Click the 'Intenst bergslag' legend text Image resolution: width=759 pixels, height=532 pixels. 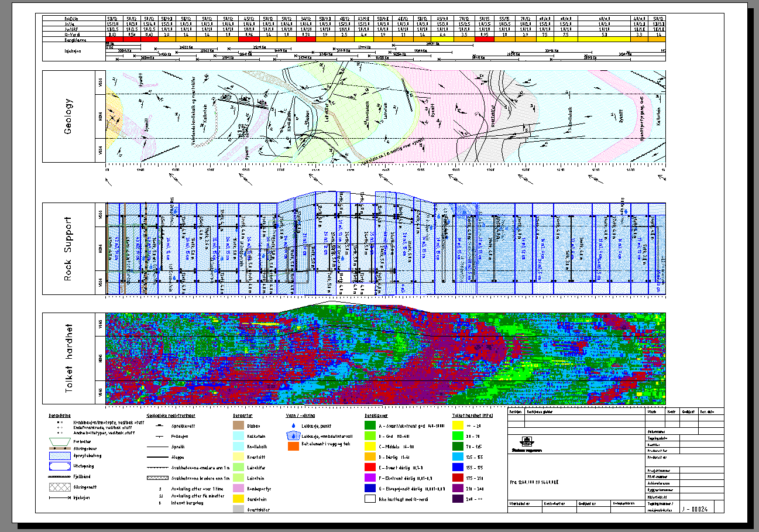coord(187,503)
